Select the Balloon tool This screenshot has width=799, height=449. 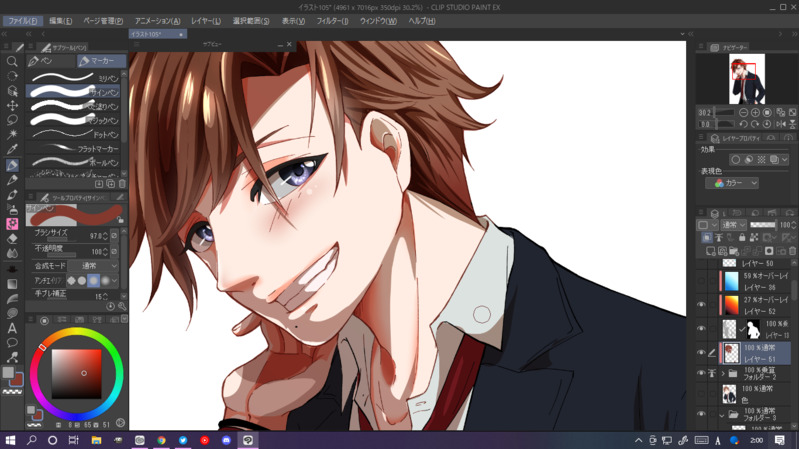(x=12, y=342)
